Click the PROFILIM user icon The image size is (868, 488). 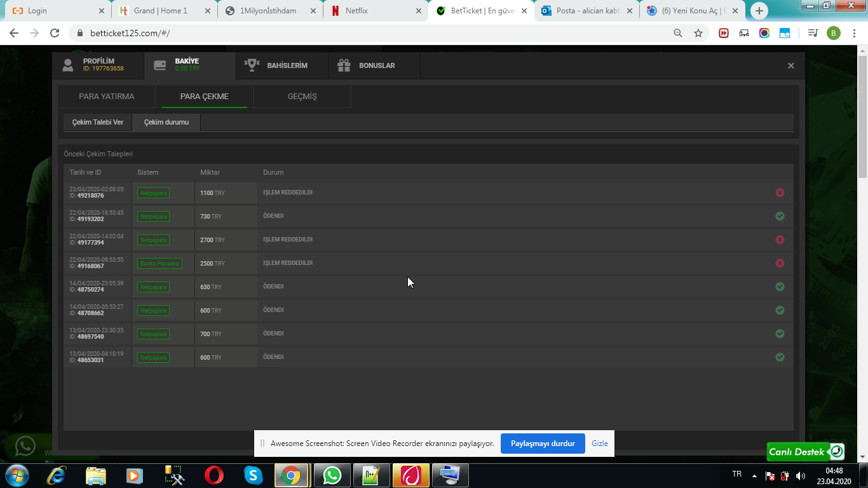[69, 64]
